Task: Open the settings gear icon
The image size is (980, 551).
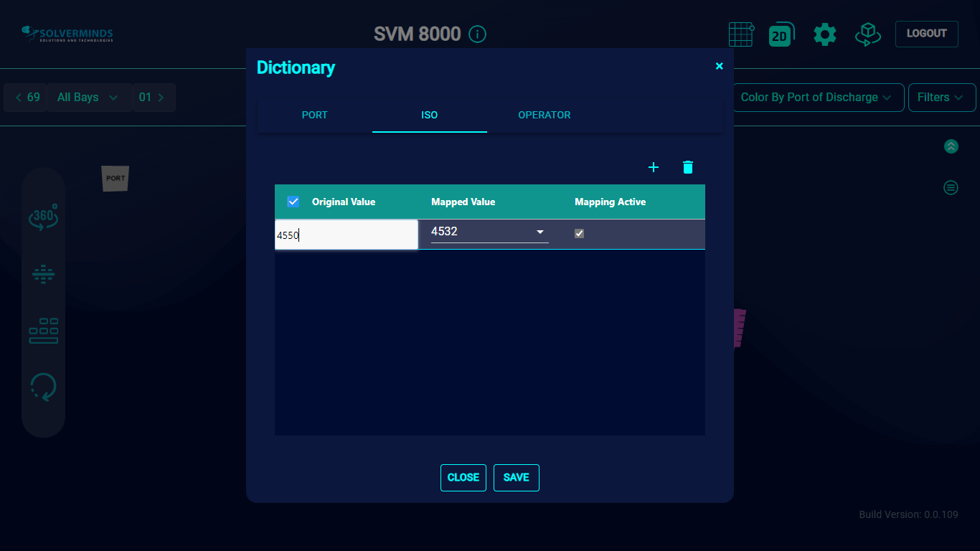Action: [x=825, y=34]
